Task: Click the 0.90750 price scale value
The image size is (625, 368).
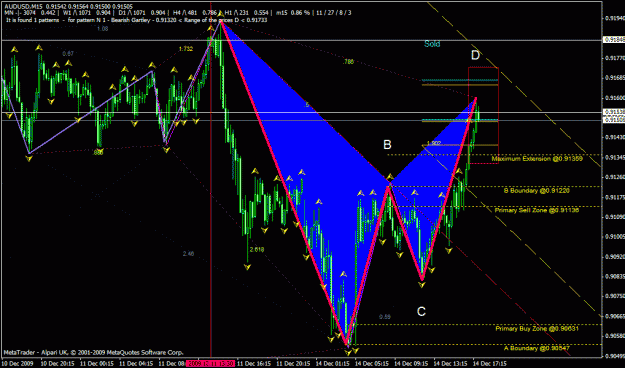Action: (615, 296)
